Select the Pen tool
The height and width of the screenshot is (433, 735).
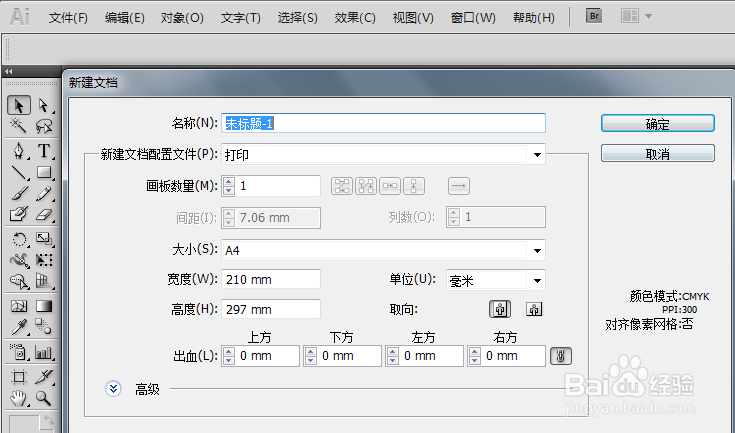[19, 151]
